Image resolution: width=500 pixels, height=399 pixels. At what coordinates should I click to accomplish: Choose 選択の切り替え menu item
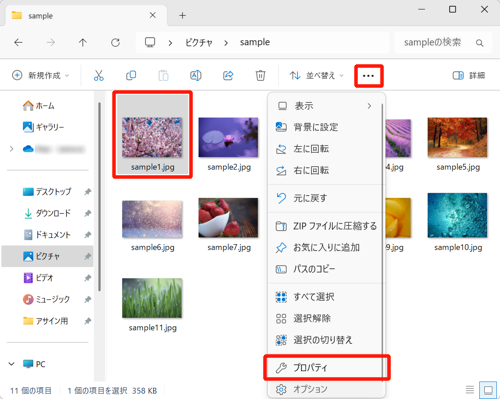(x=325, y=340)
